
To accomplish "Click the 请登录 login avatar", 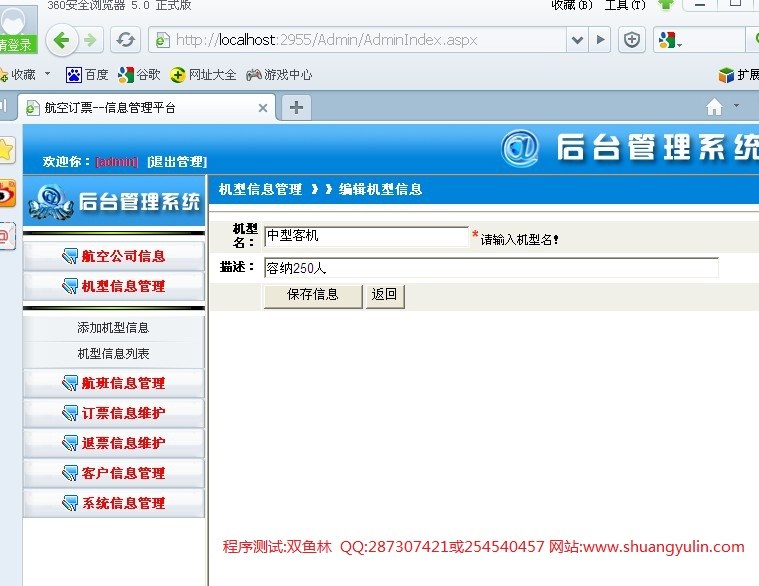I will coord(17,29).
